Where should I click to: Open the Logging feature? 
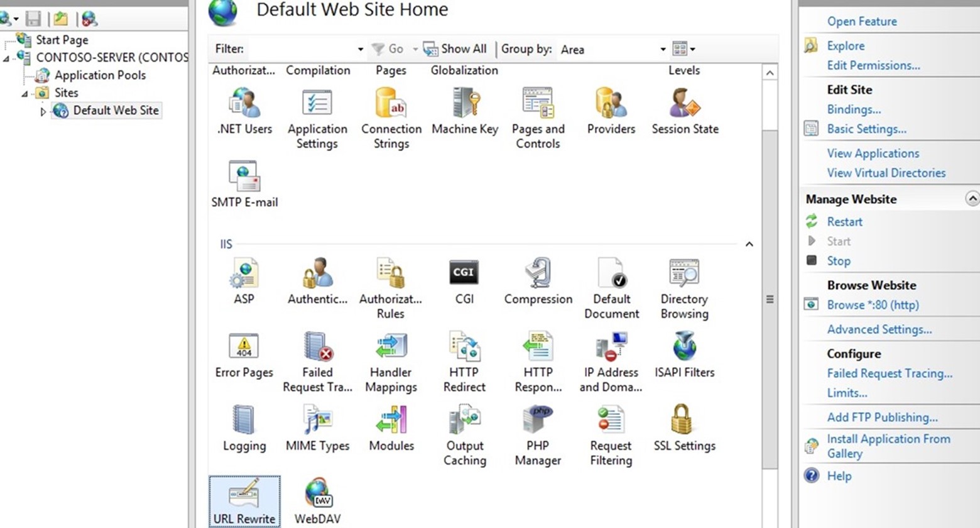pyautogui.click(x=244, y=429)
